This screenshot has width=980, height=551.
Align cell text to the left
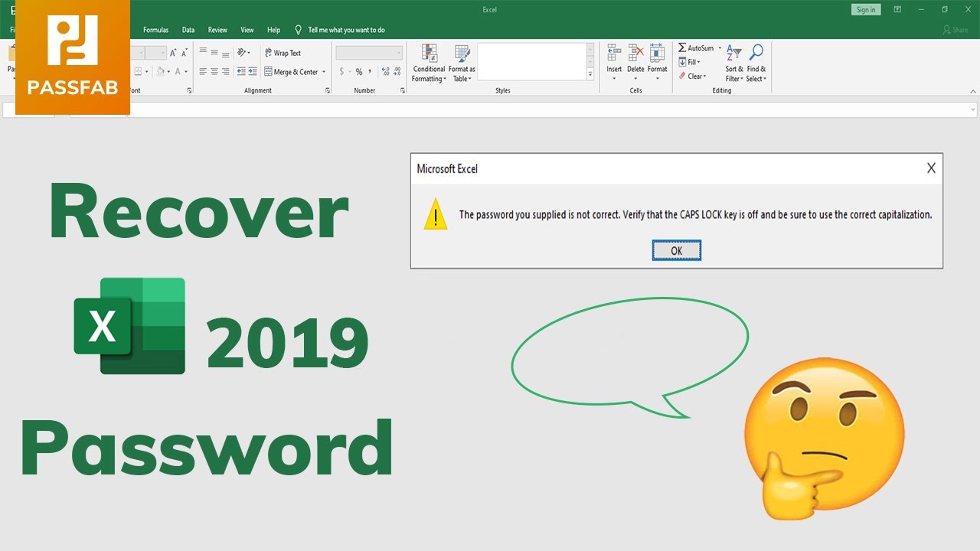click(203, 71)
